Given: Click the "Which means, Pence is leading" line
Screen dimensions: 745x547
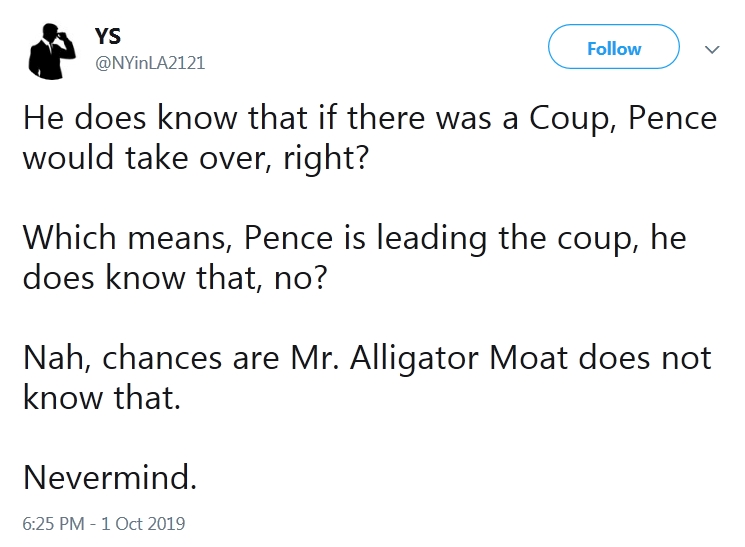Looking at the screenshot, I should point(354,237).
